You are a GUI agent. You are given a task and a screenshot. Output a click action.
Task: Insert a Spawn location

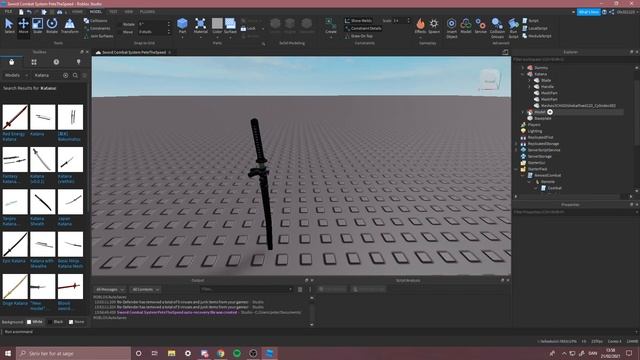[434, 26]
